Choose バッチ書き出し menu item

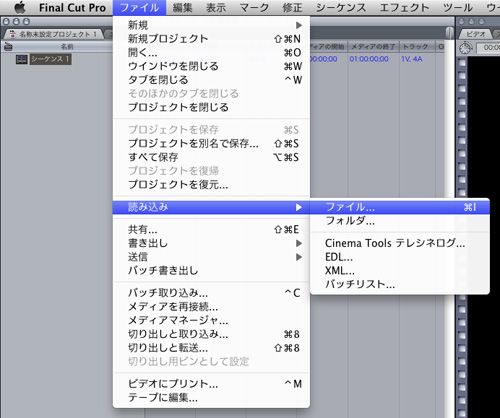coord(211,270)
